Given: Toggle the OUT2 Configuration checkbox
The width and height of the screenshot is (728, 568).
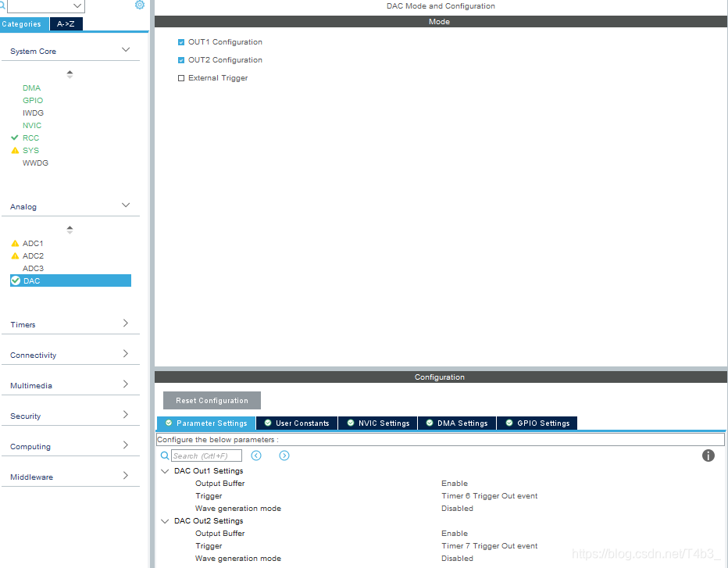Looking at the screenshot, I should click(181, 60).
